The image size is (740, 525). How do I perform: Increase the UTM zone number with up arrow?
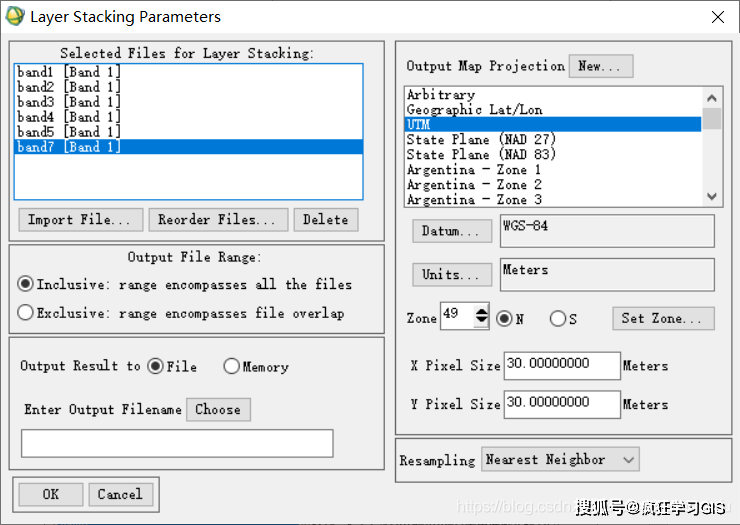click(481, 312)
